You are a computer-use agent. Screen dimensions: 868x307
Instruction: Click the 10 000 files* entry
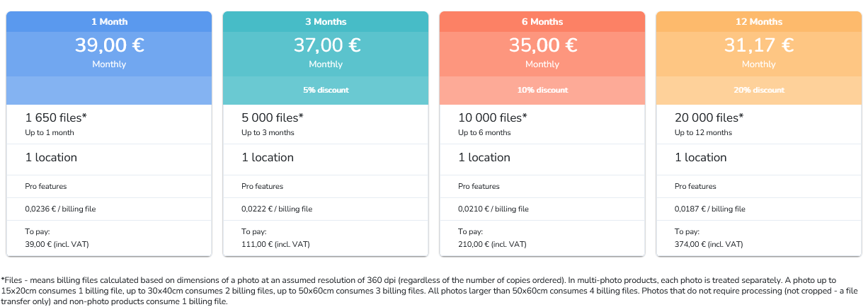(493, 118)
